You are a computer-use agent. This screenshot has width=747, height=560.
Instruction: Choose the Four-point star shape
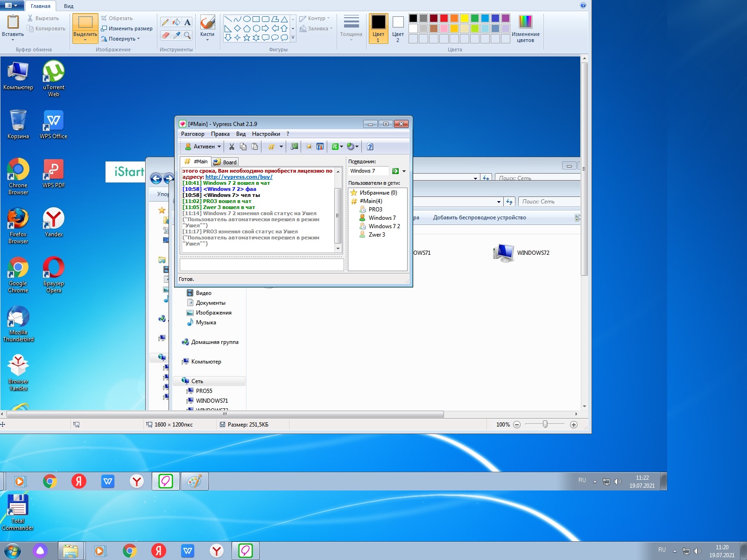point(238,37)
